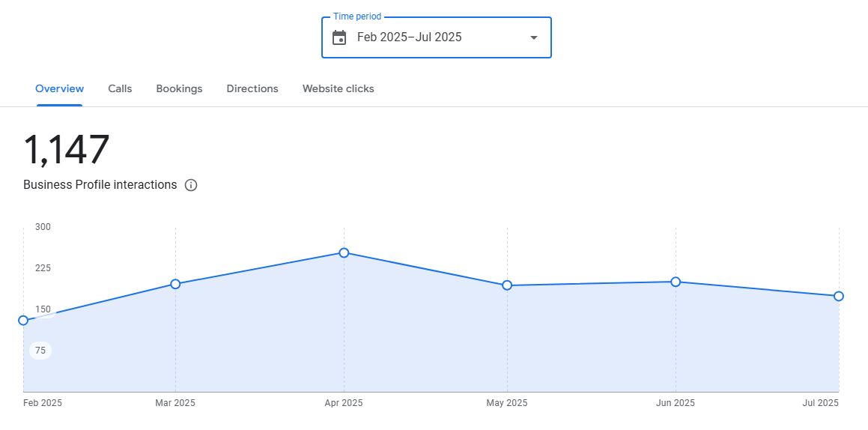Click the 1,147 total interactions number

[x=67, y=150]
